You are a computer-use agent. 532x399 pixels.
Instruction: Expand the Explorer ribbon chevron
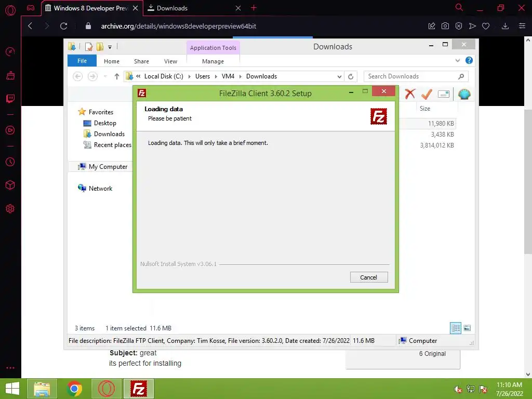point(458,60)
